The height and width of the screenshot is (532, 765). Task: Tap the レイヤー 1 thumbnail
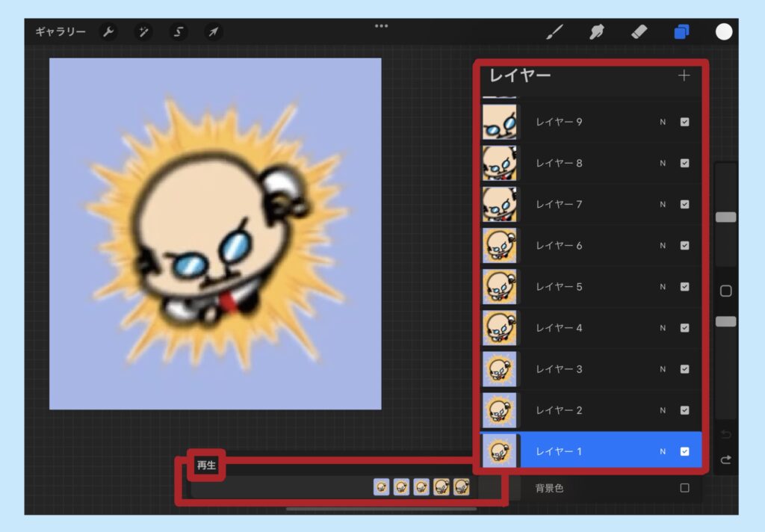(500, 451)
